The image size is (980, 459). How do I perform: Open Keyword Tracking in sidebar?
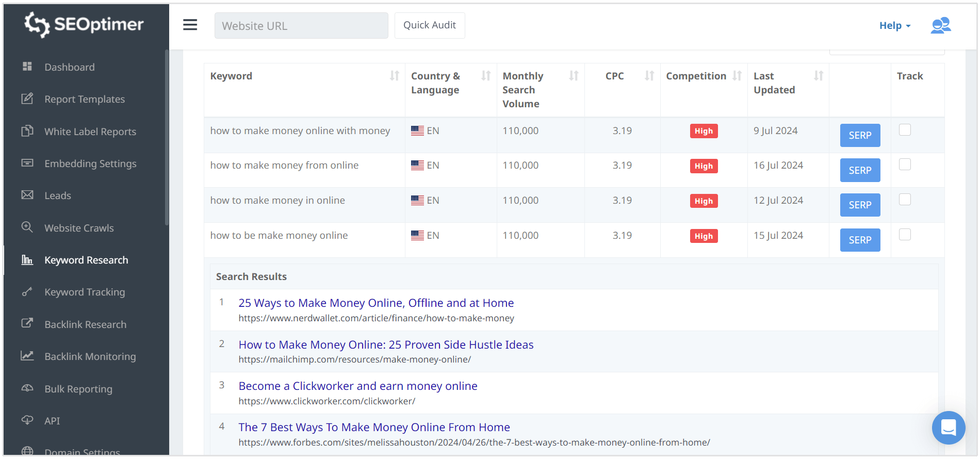[x=85, y=292]
